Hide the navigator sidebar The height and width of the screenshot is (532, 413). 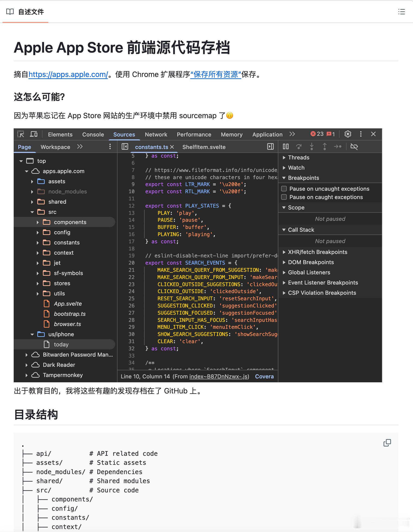click(125, 147)
